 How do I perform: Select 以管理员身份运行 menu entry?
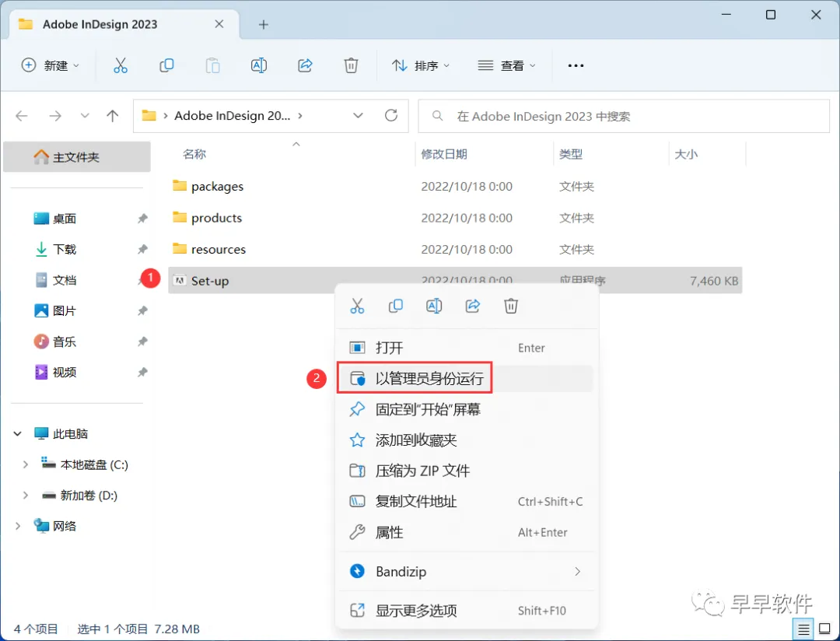point(466,378)
